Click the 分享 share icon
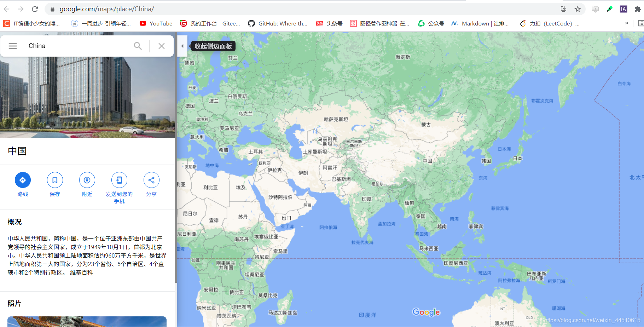This screenshot has height=327, width=644. tap(151, 180)
